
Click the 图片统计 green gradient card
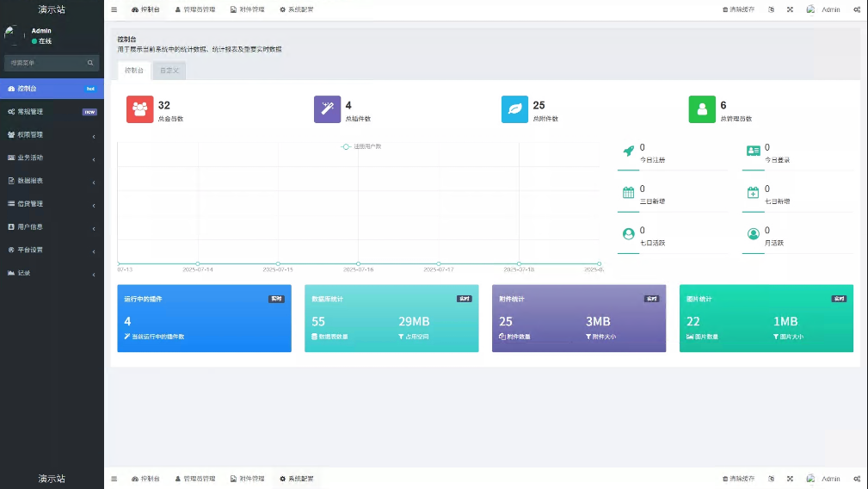click(766, 319)
